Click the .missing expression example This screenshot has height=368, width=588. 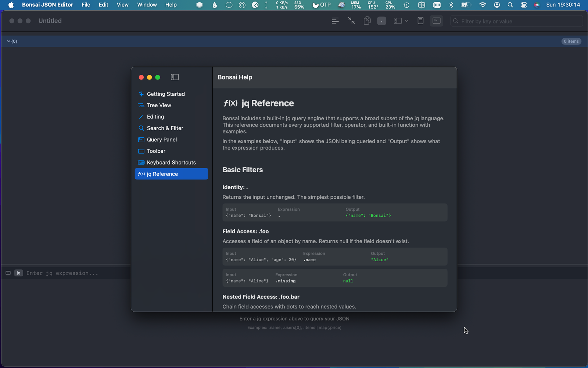286,281
